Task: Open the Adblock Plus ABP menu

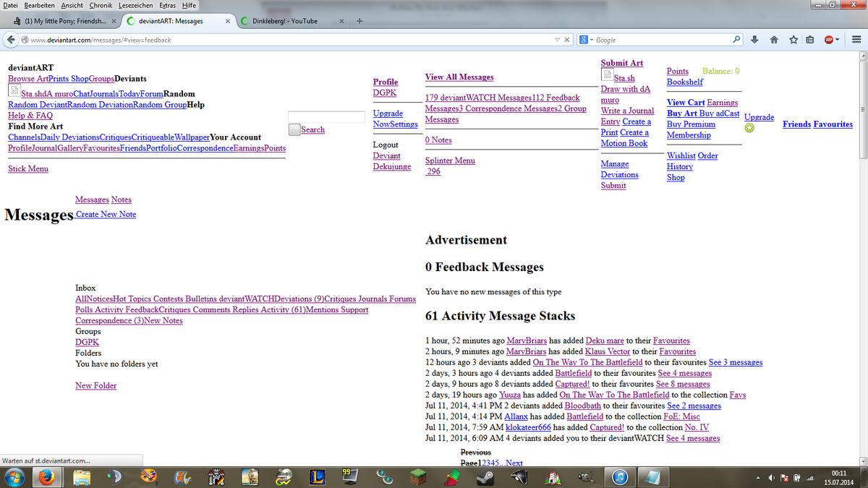Action: point(831,40)
